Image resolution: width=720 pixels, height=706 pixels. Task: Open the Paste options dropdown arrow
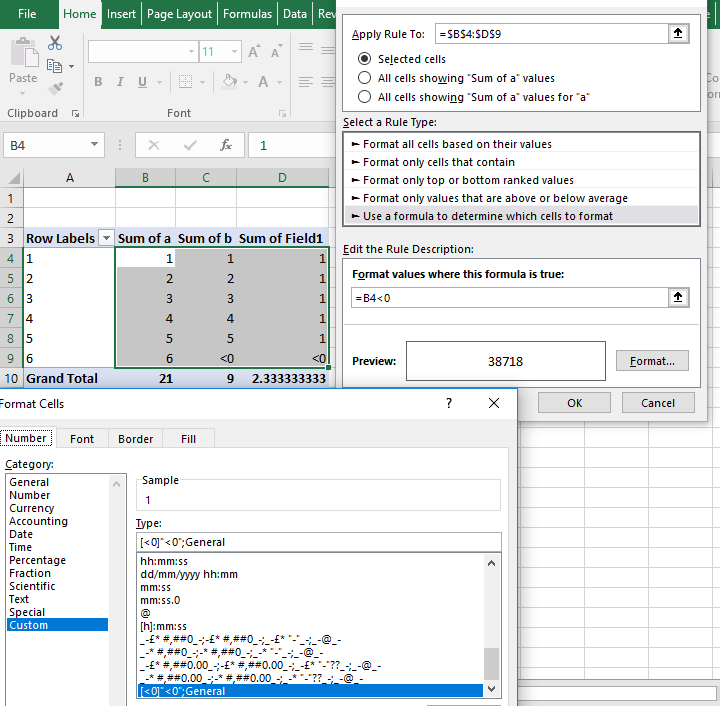(x=22, y=93)
